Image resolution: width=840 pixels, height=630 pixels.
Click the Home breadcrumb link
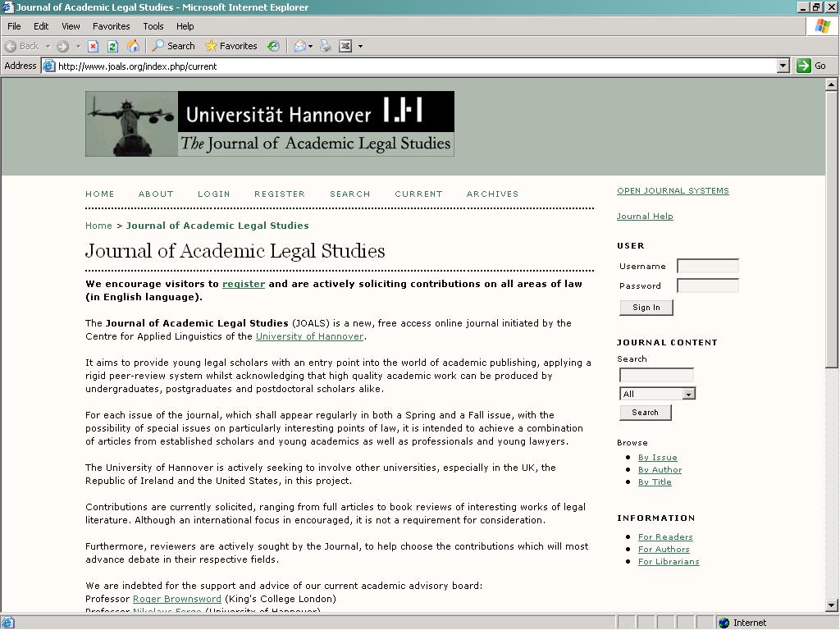click(98, 226)
